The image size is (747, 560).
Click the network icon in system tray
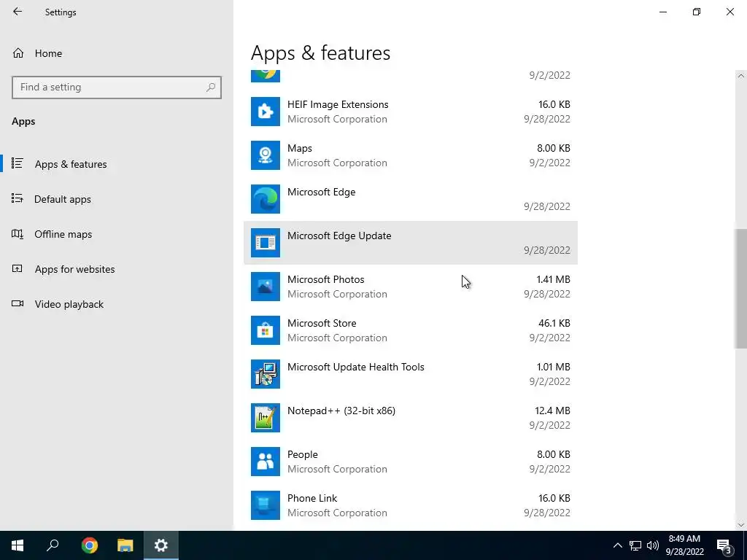(635, 545)
